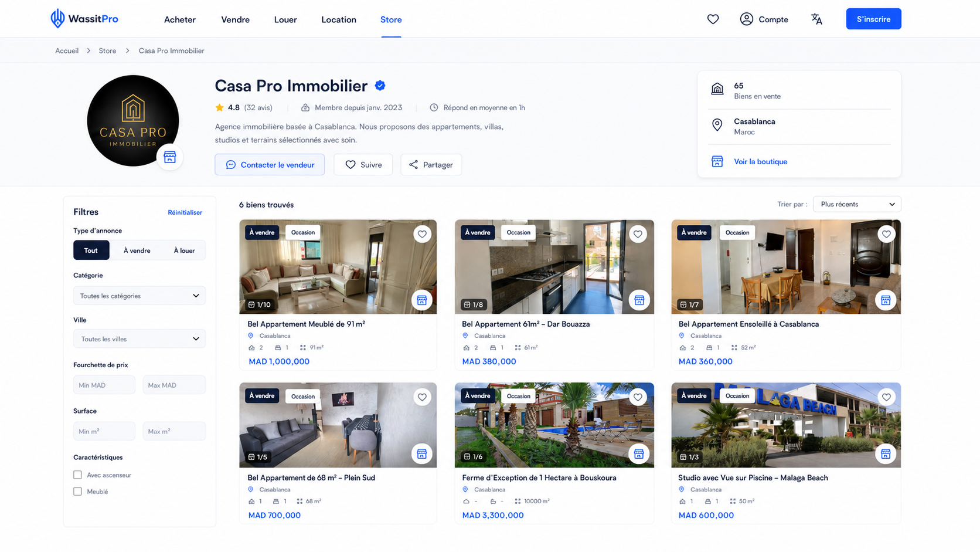The height and width of the screenshot is (552, 980).
Task: Click the Casa Pro Immobilier logo
Action: pos(133,121)
